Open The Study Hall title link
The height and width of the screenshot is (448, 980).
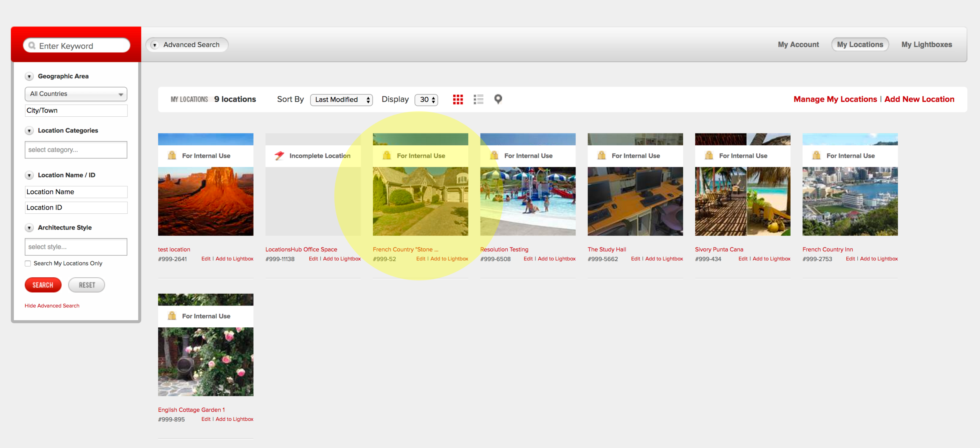[607, 249]
